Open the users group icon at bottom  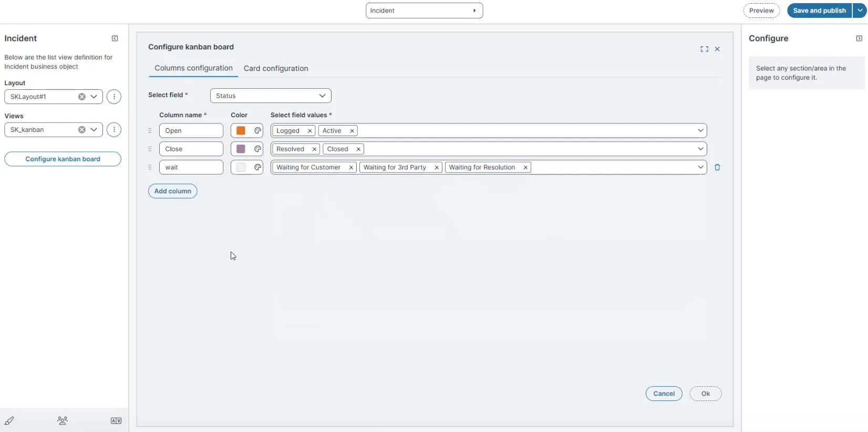coord(63,420)
